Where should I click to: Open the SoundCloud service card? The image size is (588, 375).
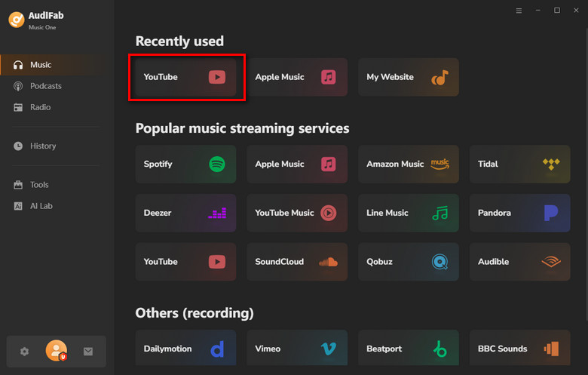coord(297,262)
